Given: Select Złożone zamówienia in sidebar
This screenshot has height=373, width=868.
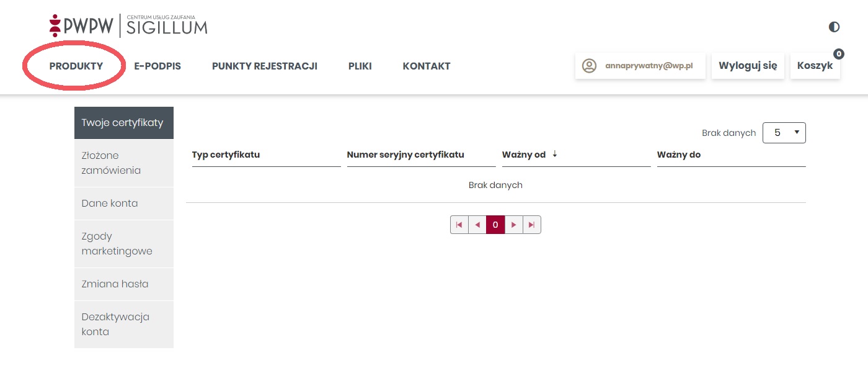Looking at the screenshot, I should 124,163.
